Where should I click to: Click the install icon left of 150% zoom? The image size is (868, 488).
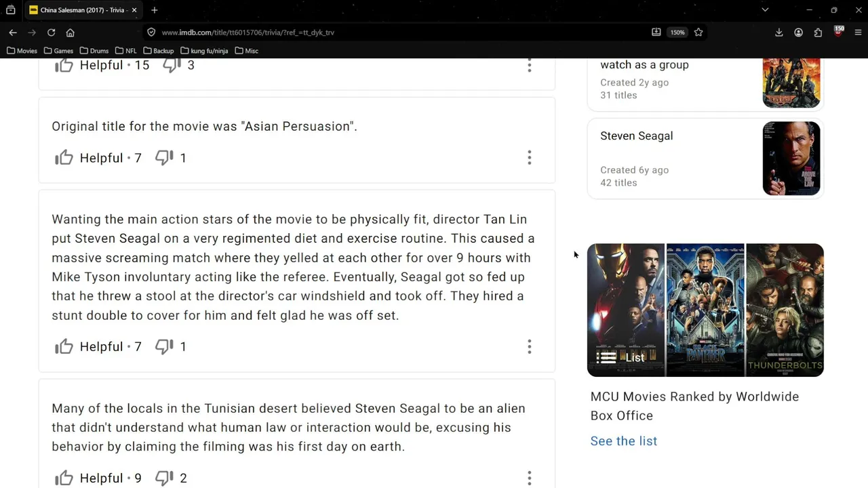(656, 33)
